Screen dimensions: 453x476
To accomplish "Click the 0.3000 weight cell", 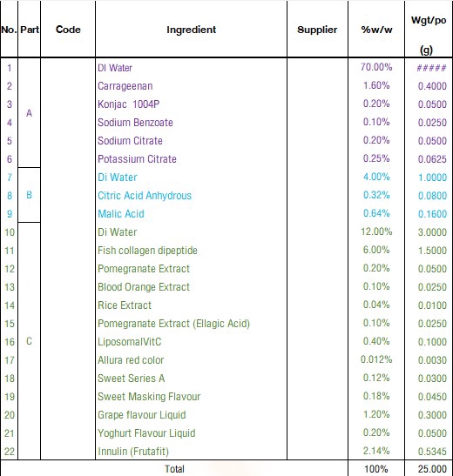I will point(429,415).
